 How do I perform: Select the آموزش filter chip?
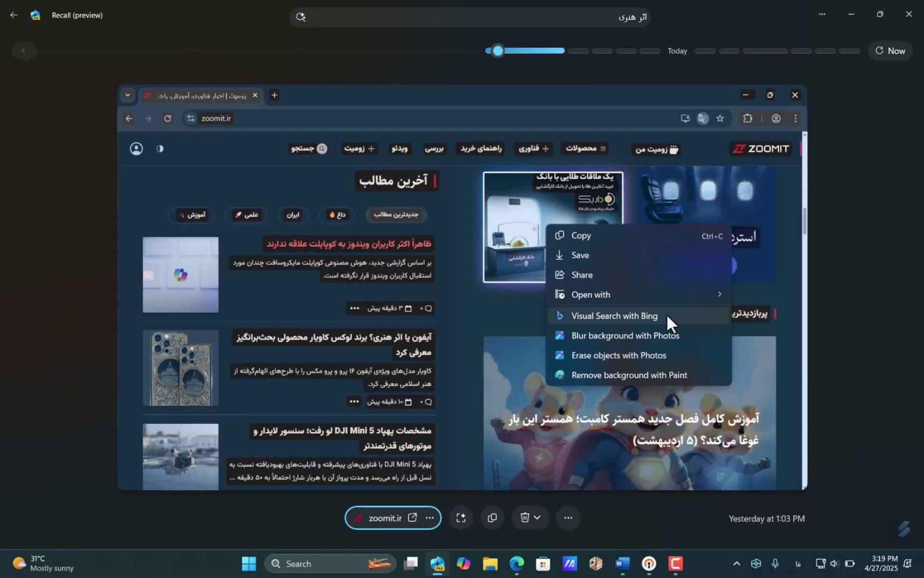pos(192,215)
